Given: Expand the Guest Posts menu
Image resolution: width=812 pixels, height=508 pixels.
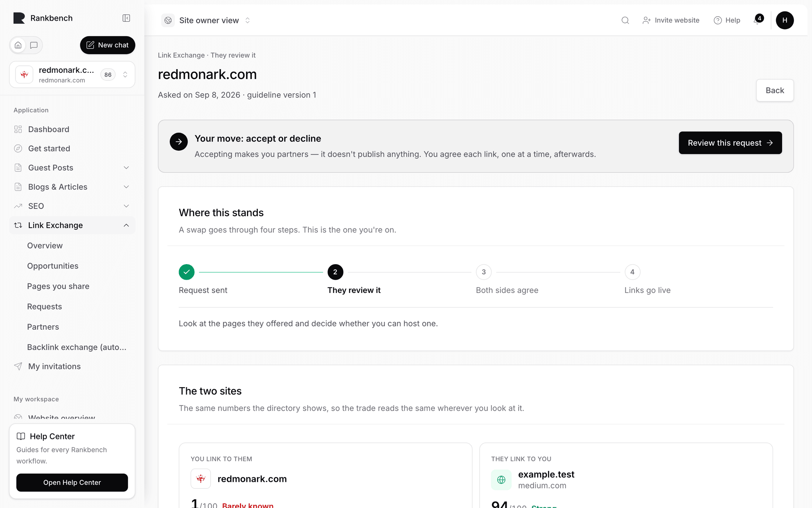Looking at the screenshot, I should pos(72,168).
